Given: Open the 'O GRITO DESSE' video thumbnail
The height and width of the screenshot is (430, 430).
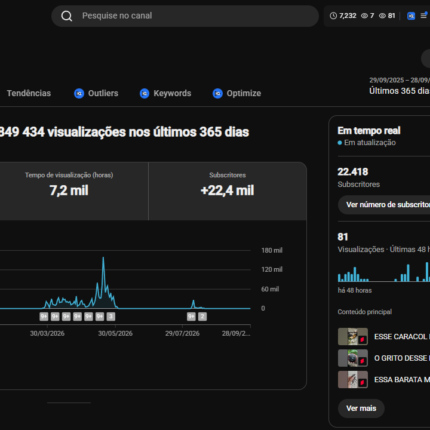Looking at the screenshot, I should 353,358.
